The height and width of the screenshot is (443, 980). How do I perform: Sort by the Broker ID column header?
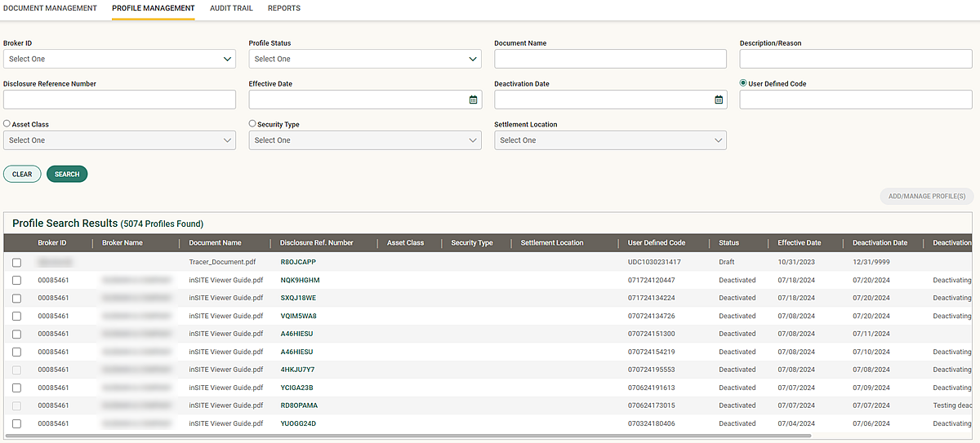point(52,243)
